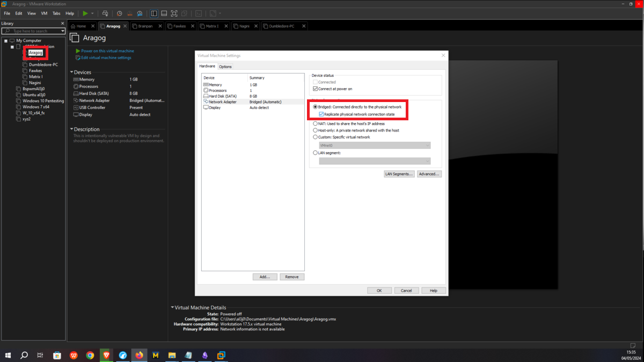
Task: Click the Revert to Snapshot toolbar icon
Action: point(130,13)
